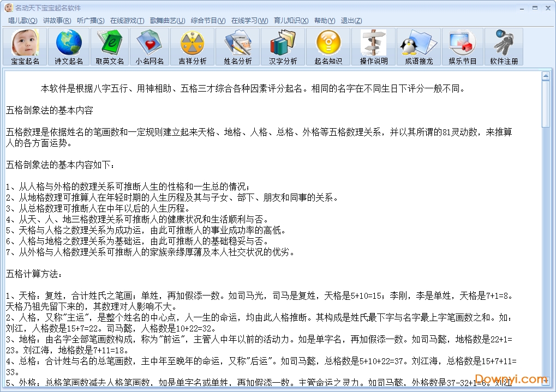
Task: Open 汉字分析 character analysis books icon
Action: (283, 47)
